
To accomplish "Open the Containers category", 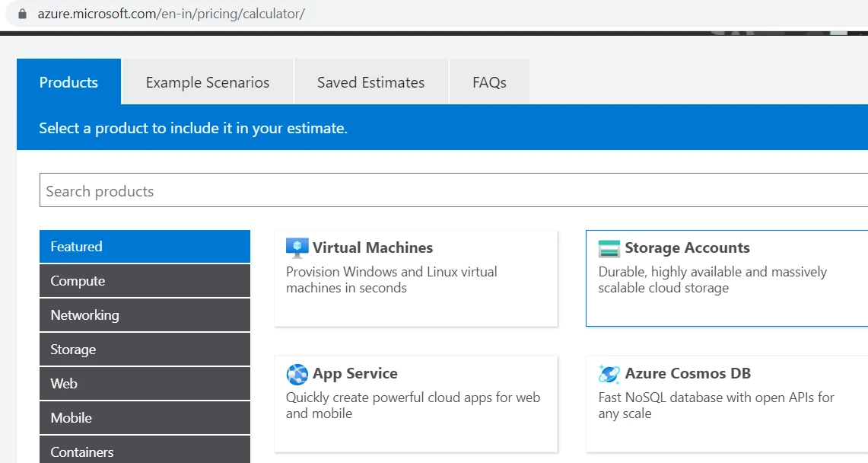I will click(x=145, y=451).
